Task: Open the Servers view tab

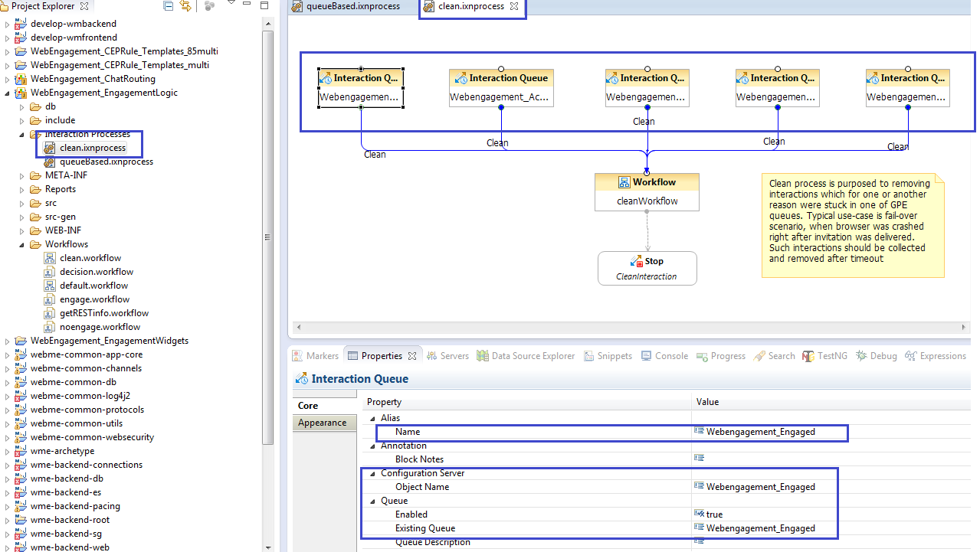Action: point(447,356)
